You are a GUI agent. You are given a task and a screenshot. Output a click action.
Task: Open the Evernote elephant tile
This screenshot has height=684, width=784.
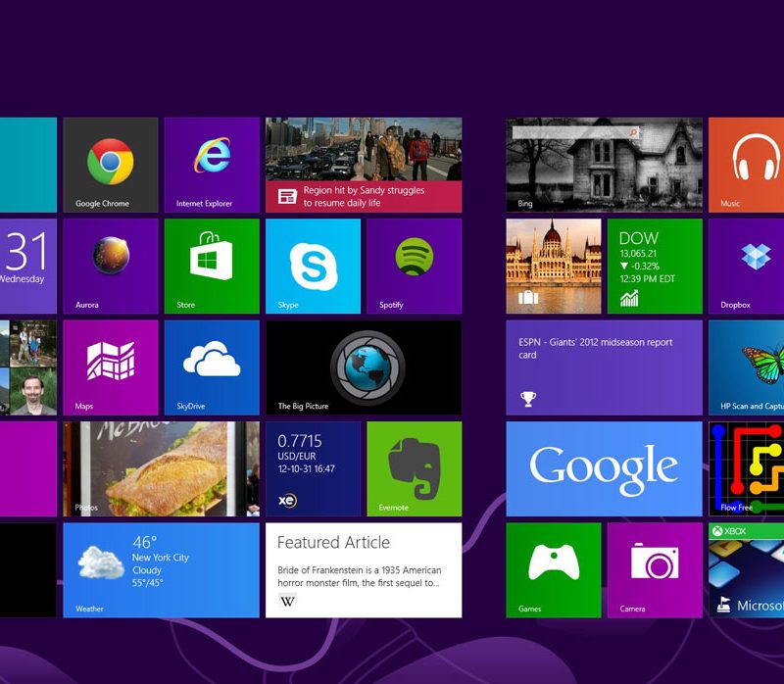[x=414, y=467]
